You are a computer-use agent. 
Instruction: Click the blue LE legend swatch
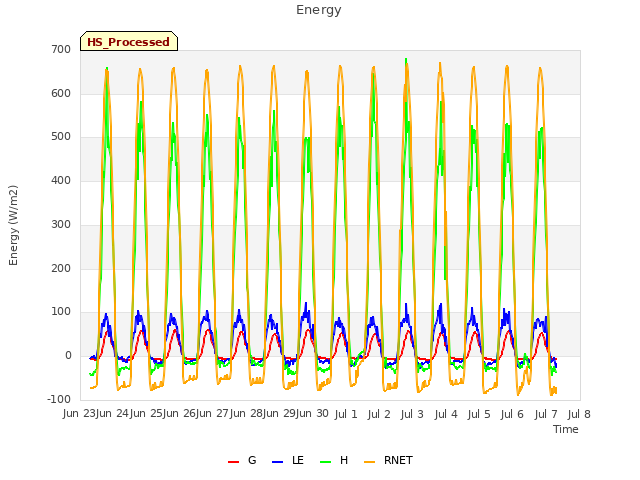tap(278, 462)
